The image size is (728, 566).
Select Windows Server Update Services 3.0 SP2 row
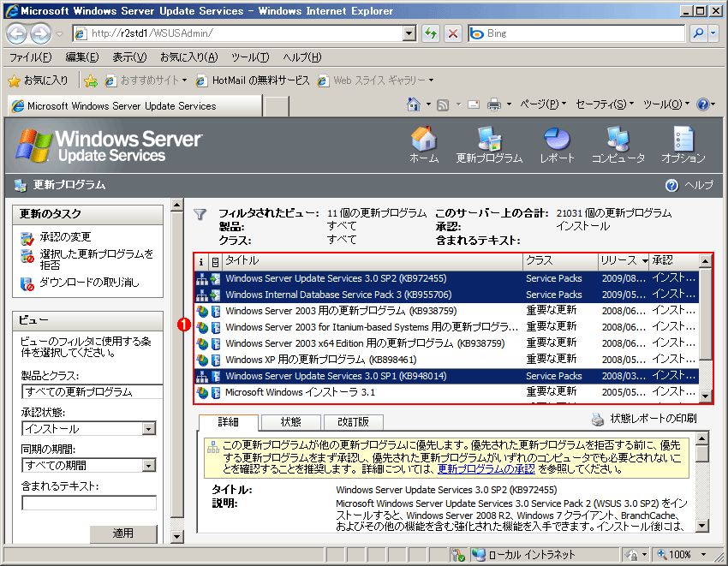[x=446, y=278]
